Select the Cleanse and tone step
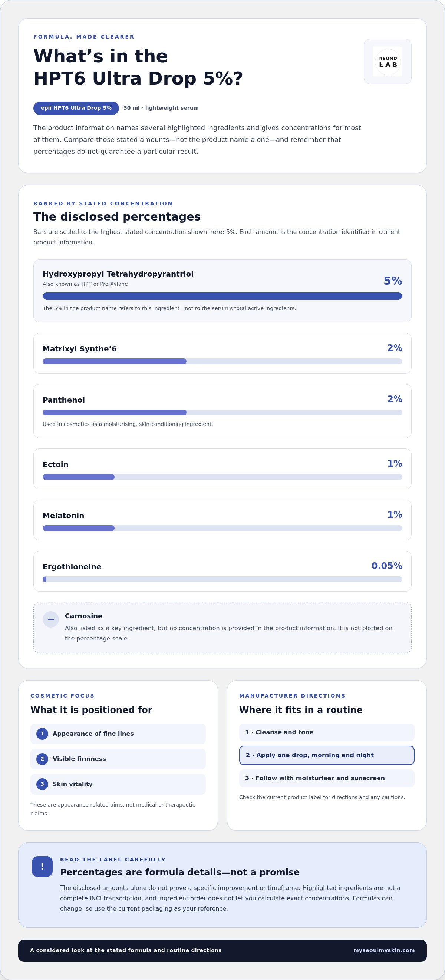 [327, 732]
